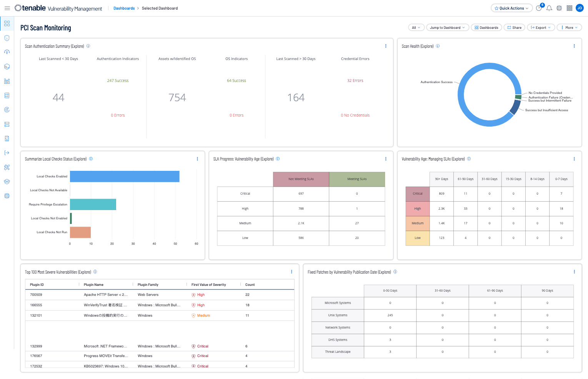Open Quick Actions dropdown

pyautogui.click(x=511, y=8)
